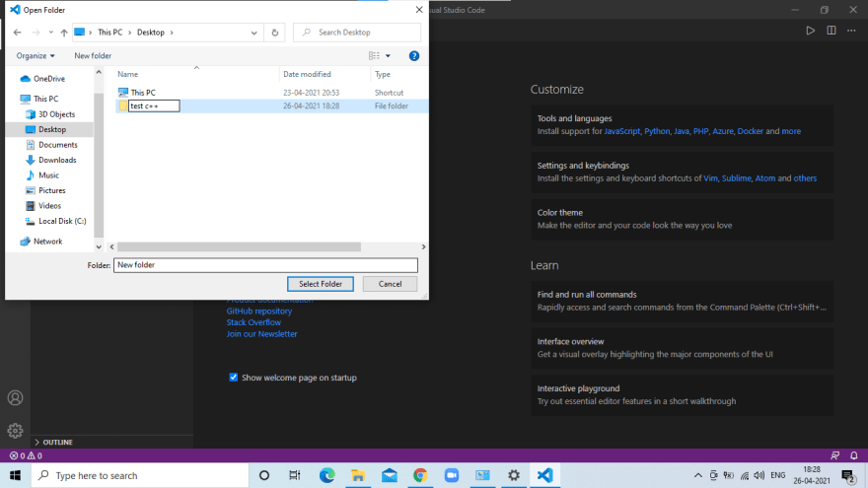Click the file list scroll-right arrow
The width and height of the screenshot is (868, 488).
click(423, 246)
